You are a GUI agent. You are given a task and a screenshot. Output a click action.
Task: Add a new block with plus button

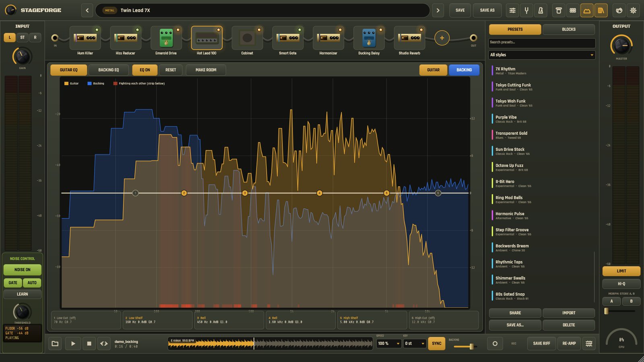coord(442,38)
